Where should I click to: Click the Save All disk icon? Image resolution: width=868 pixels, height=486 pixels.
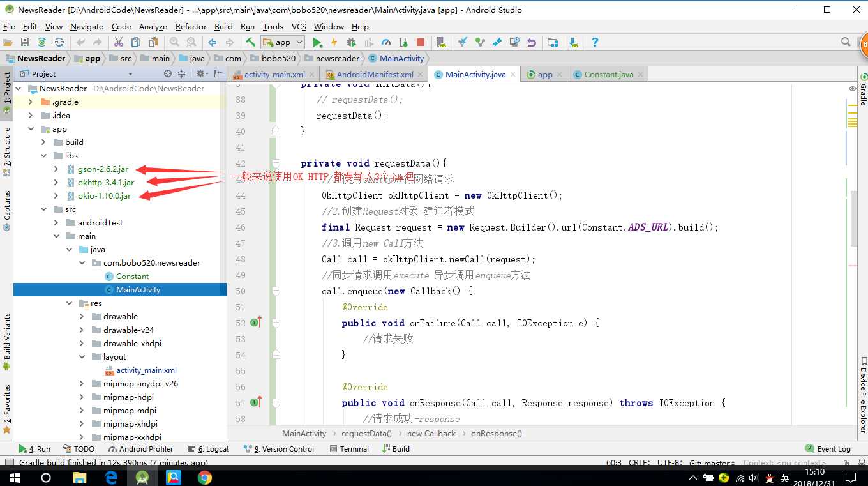[25, 42]
